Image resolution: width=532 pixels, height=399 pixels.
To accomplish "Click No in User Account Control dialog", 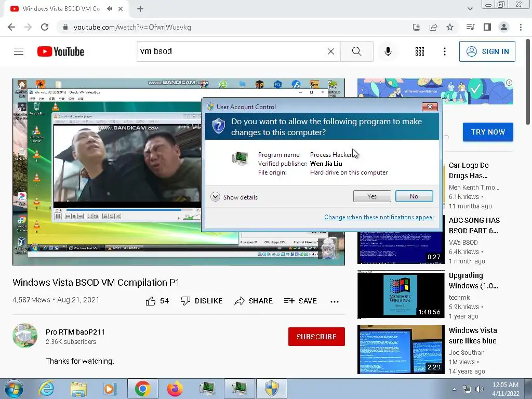I will pos(414,196).
